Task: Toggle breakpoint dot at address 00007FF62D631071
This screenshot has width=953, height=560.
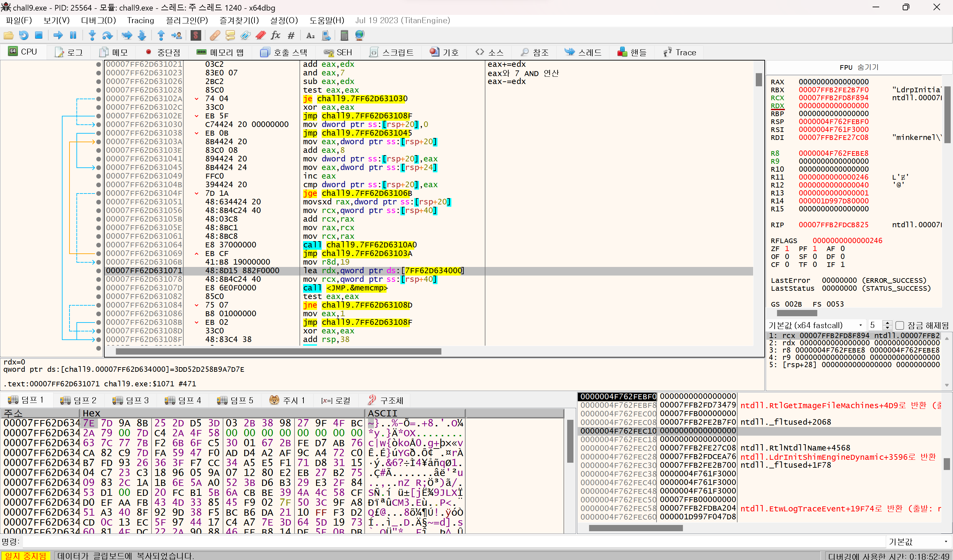Action: (99, 271)
